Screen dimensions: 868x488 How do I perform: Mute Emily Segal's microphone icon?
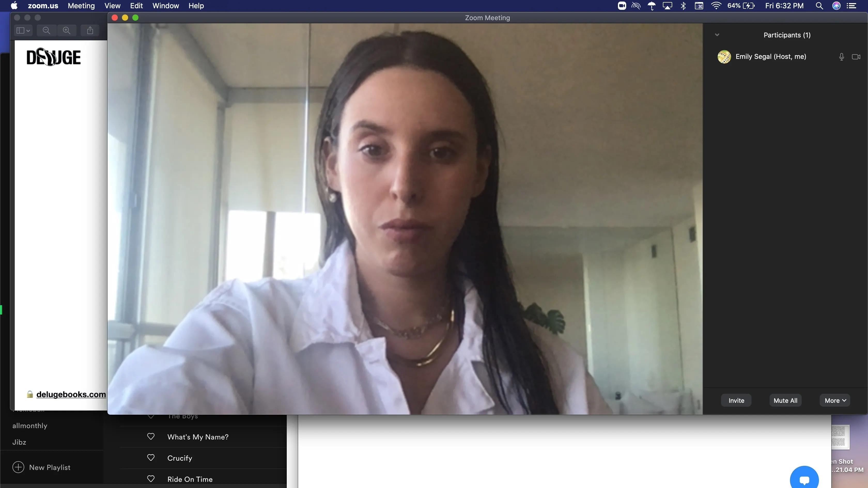click(841, 57)
